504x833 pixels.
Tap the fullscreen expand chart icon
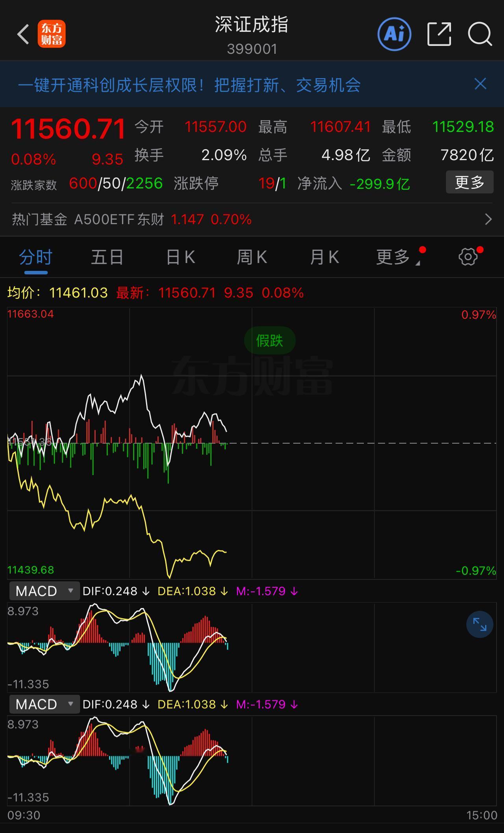click(480, 624)
